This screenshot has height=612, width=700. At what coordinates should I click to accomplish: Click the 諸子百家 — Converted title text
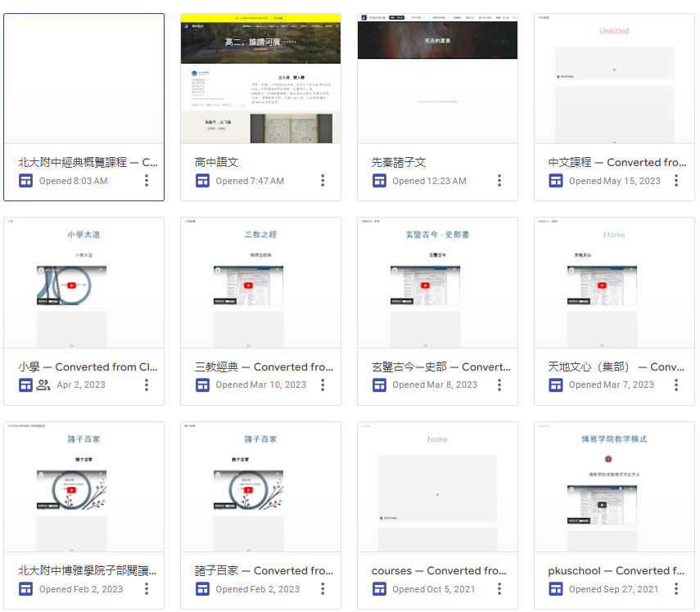[x=264, y=570]
